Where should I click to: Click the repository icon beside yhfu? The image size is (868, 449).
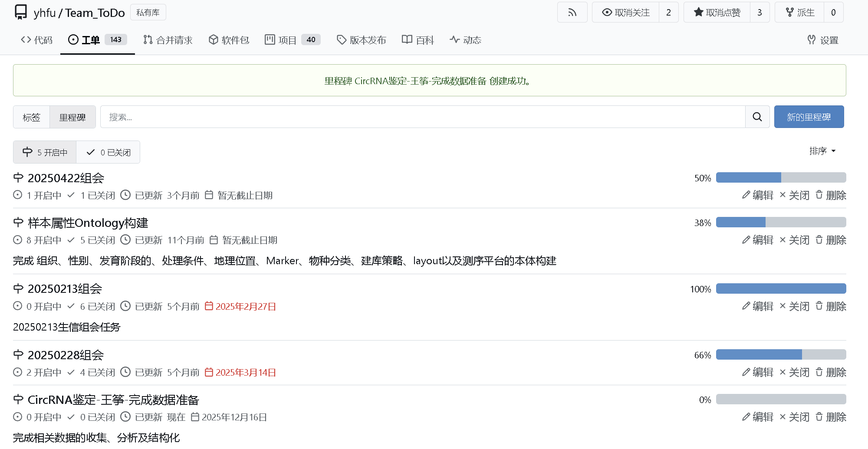(20, 13)
